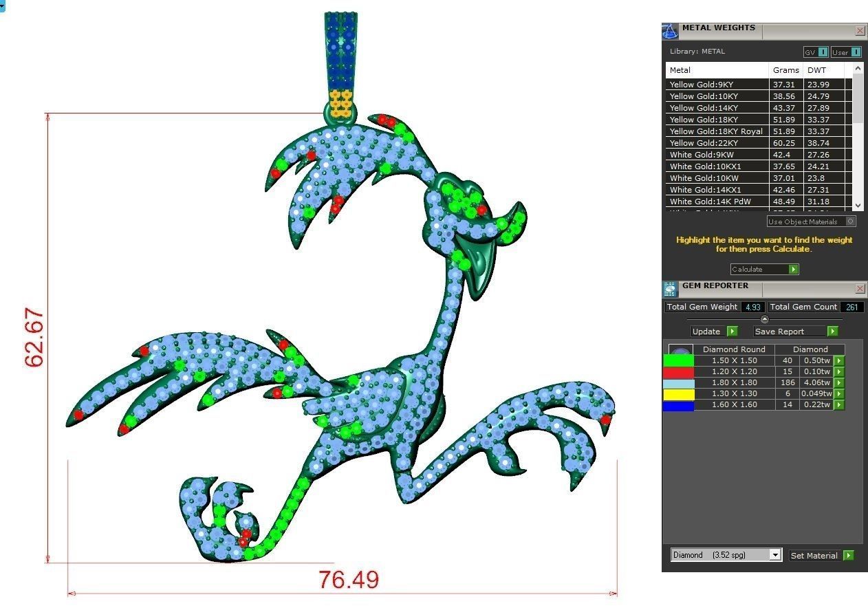Image resolution: width=868 pixels, height=608 pixels.
Task: Select the red 1.20 X 1.20 color swatch
Action: point(678,371)
